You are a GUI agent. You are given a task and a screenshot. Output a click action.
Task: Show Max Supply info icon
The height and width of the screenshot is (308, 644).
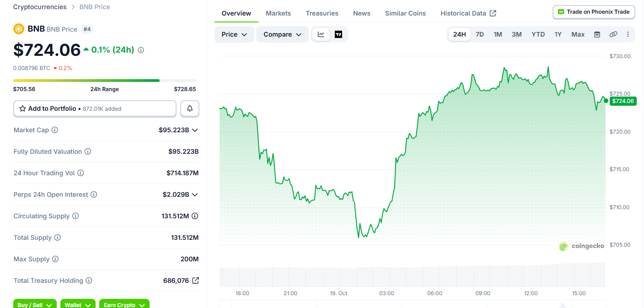coord(55,259)
